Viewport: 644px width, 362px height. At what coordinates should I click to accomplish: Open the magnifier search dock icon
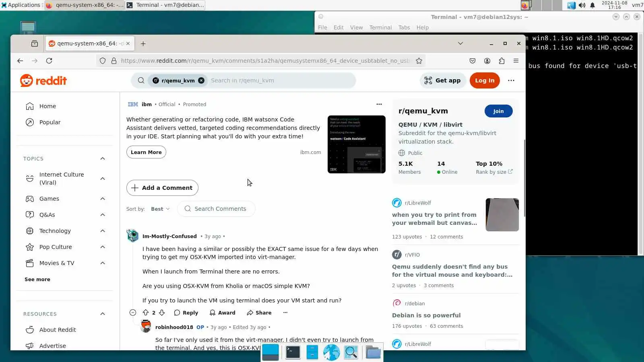(x=351, y=352)
